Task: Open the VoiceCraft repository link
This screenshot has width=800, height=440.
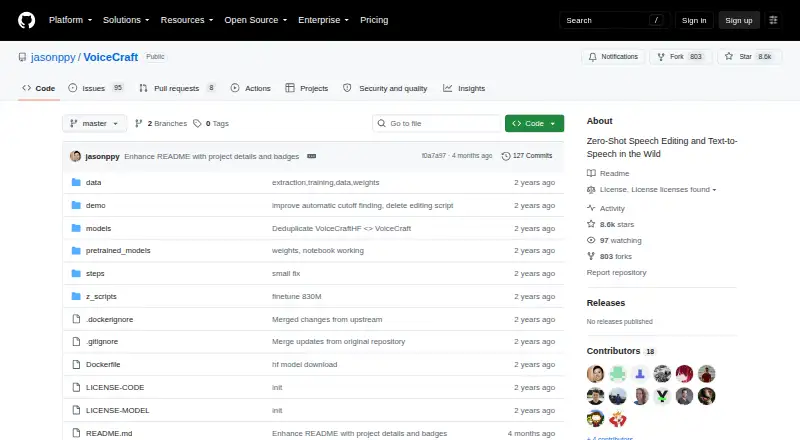Action: point(111,57)
